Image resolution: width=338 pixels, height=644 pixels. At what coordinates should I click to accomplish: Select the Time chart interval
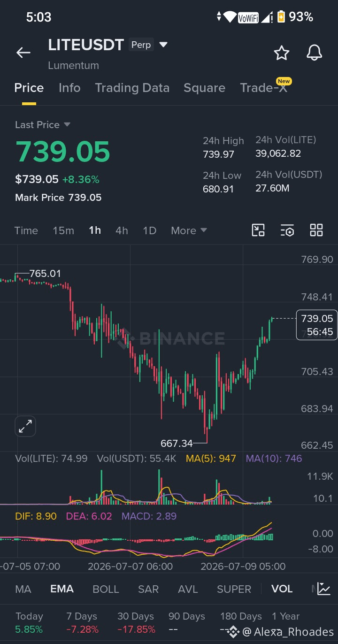point(26,230)
